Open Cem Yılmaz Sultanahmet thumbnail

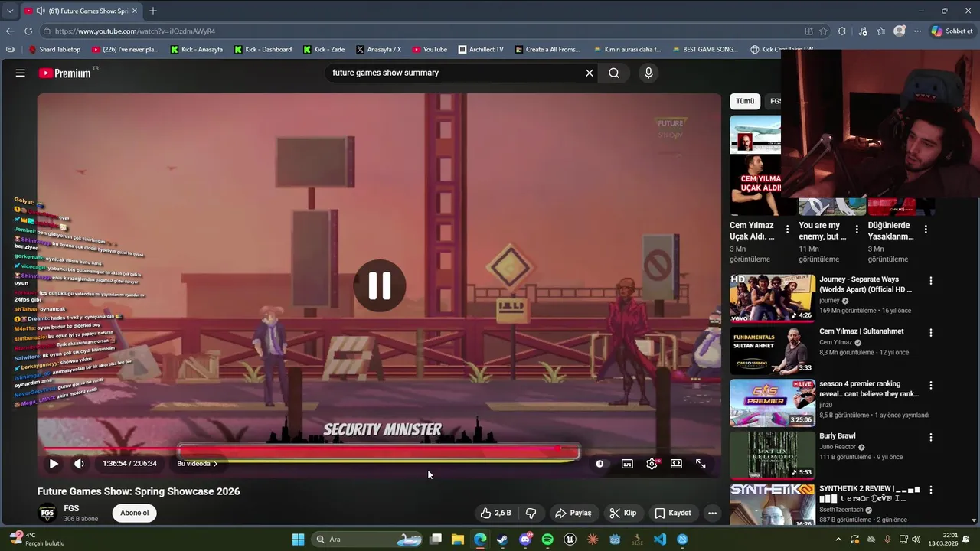click(773, 350)
